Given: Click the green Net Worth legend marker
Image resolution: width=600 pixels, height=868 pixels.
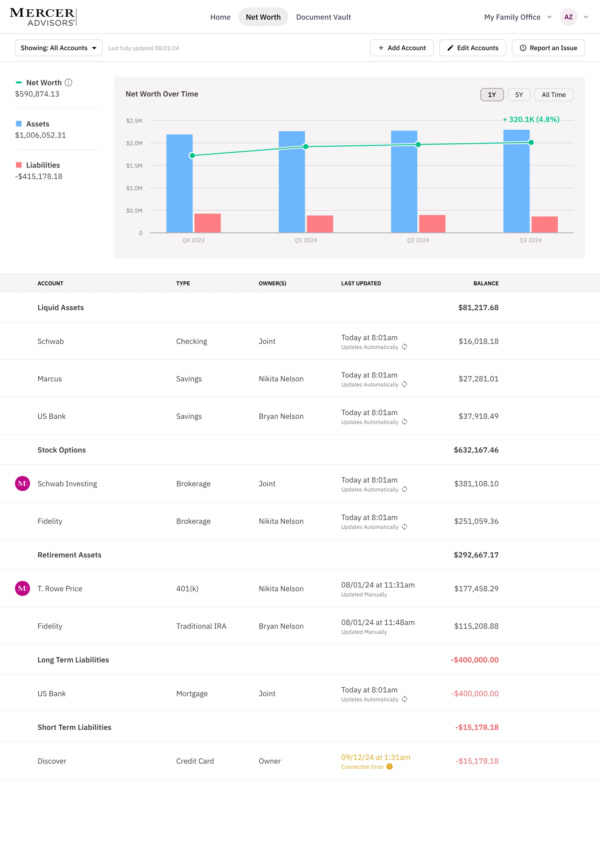Looking at the screenshot, I should pos(19,82).
